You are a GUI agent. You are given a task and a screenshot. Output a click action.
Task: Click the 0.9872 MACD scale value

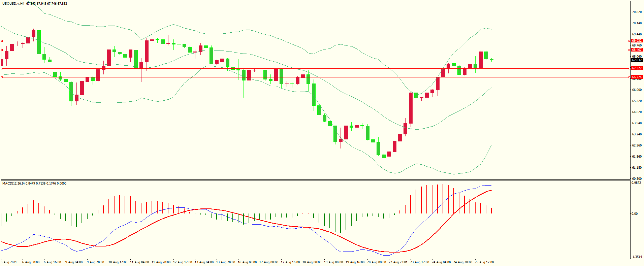click(x=637, y=183)
